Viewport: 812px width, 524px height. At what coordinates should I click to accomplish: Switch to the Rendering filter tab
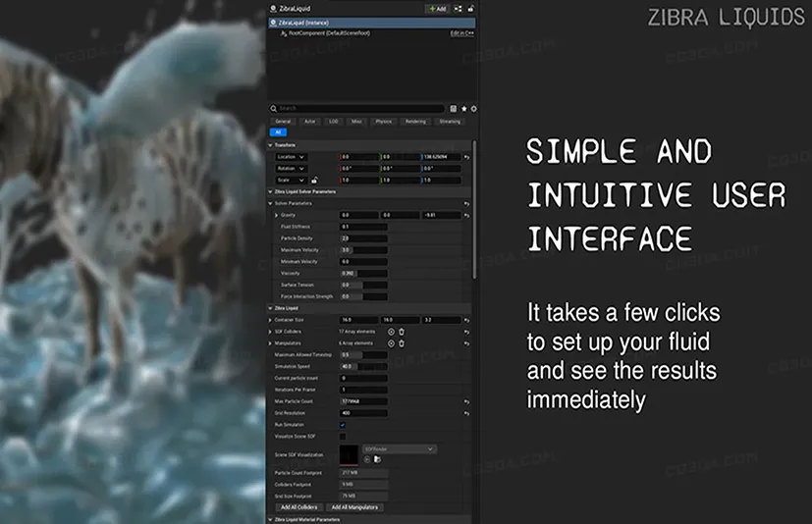tap(415, 122)
